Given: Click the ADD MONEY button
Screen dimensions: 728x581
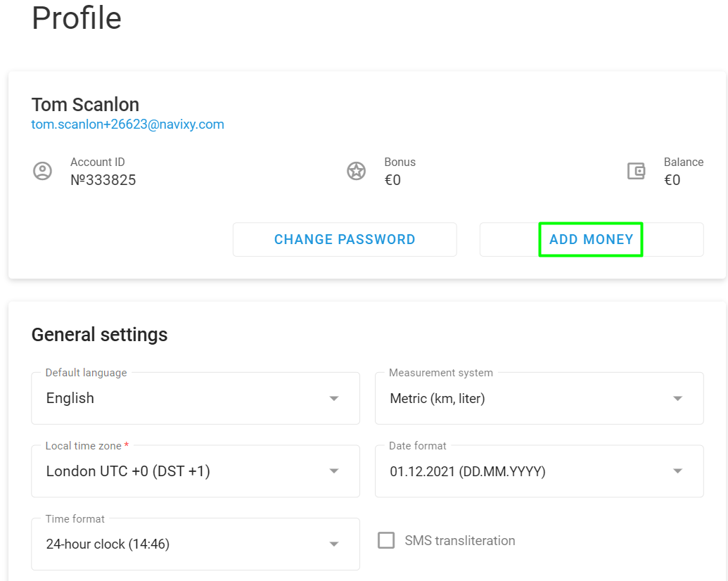Looking at the screenshot, I should 591,239.
